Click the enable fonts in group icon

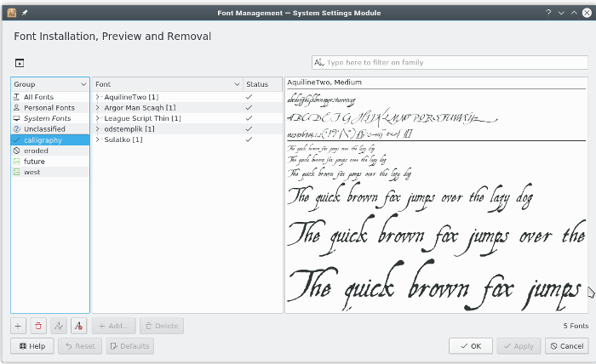58,326
